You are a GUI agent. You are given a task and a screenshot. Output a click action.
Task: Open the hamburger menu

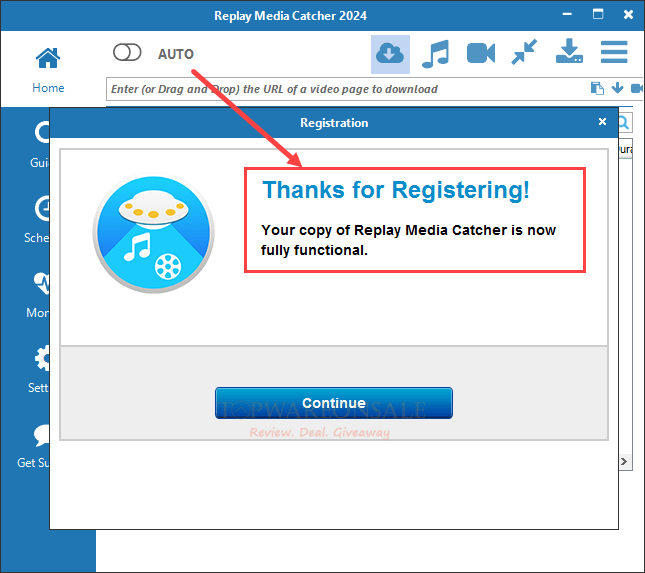[x=614, y=52]
